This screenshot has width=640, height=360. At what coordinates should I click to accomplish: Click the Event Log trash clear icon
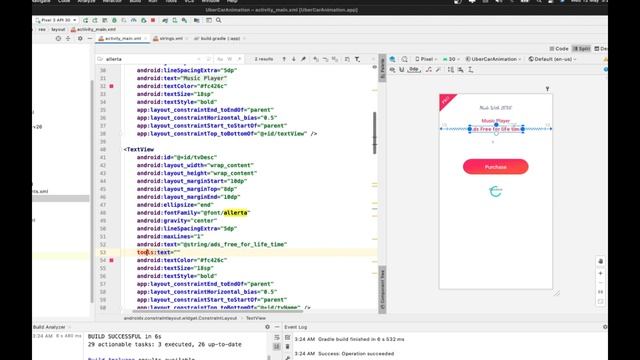coord(287,347)
